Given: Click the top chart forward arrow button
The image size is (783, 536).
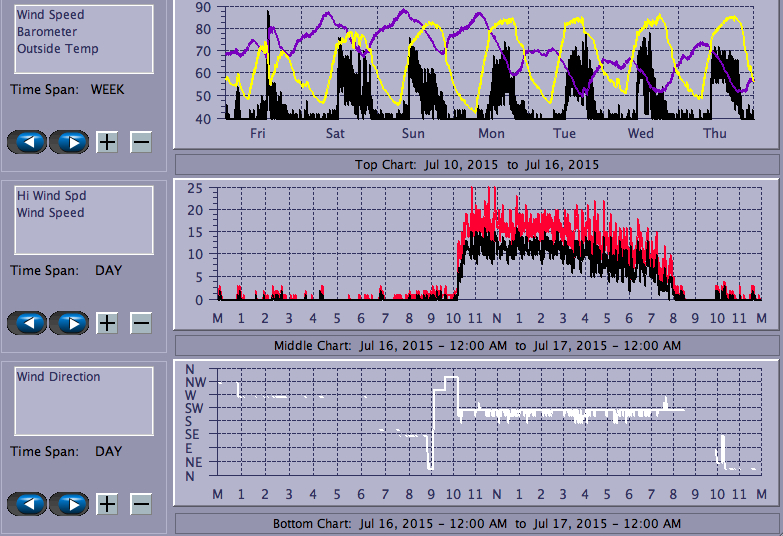Looking at the screenshot, I should click(69, 142).
